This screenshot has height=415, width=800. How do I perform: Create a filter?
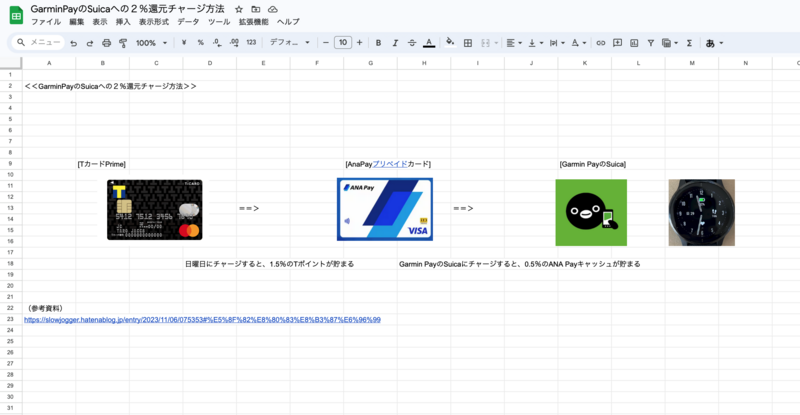[651, 43]
